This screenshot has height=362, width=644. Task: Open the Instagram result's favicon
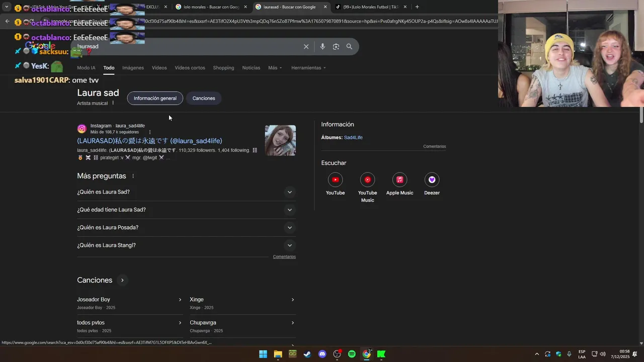82,129
